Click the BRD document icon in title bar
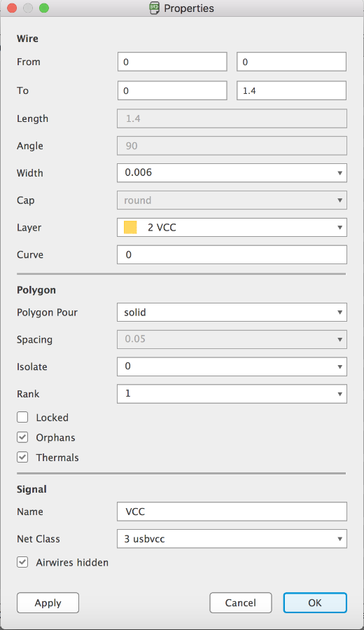 155,8
